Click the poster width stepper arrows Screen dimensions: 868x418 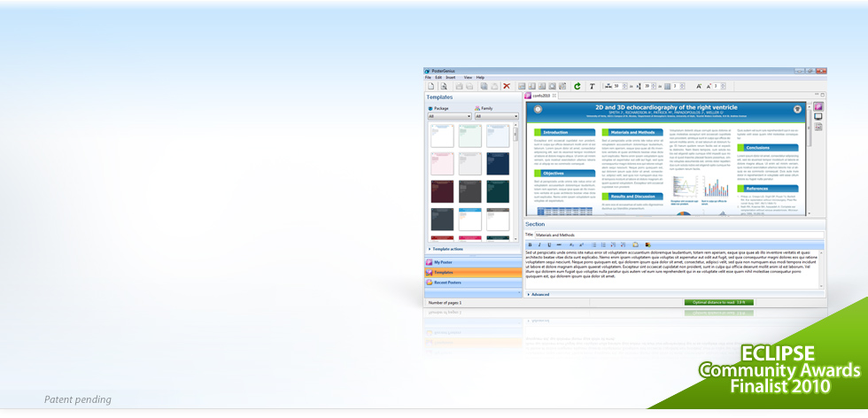(x=625, y=86)
